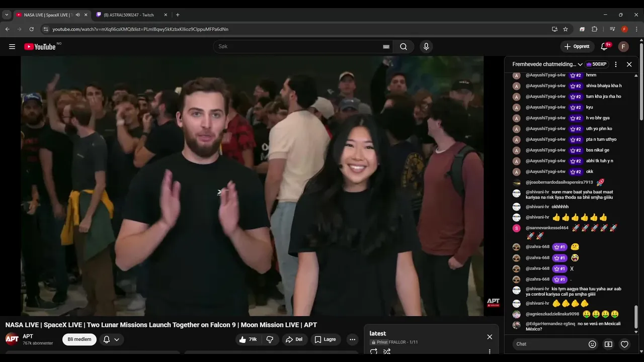Open the tab search dropdown arrow
The width and height of the screenshot is (644, 362).
(7, 15)
